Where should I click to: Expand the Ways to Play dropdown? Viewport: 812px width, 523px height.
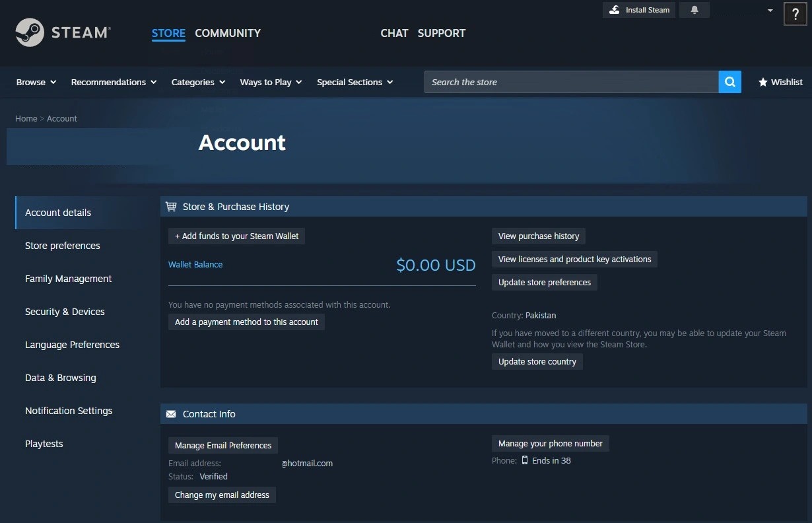pyautogui.click(x=271, y=82)
